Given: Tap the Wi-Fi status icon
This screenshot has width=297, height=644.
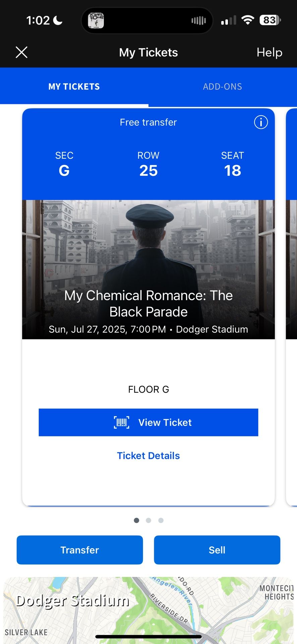Looking at the screenshot, I should [x=247, y=20].
